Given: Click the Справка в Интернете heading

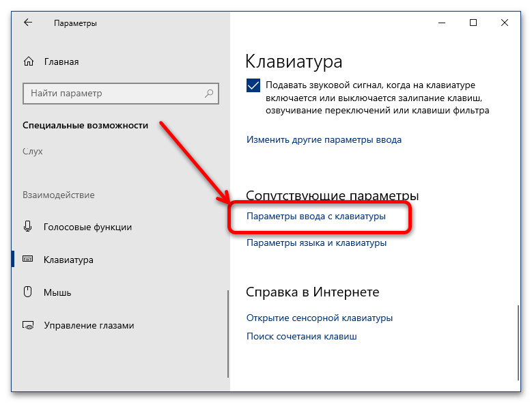Looking at the screenshot, I should [x=313, y=292].
